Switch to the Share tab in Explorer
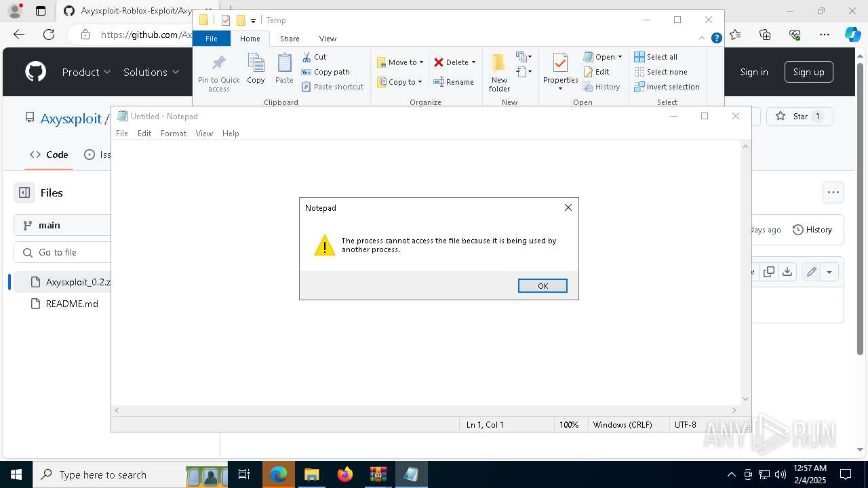 [x=290, y=39]
